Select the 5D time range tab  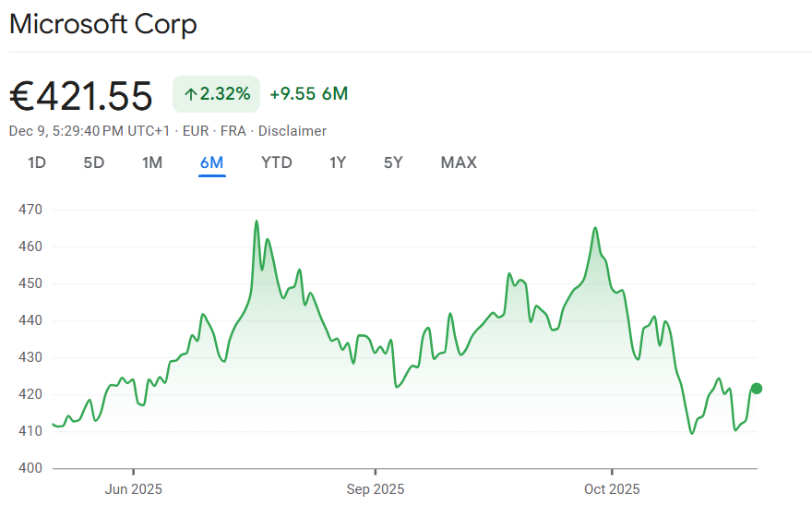point(94,163)
